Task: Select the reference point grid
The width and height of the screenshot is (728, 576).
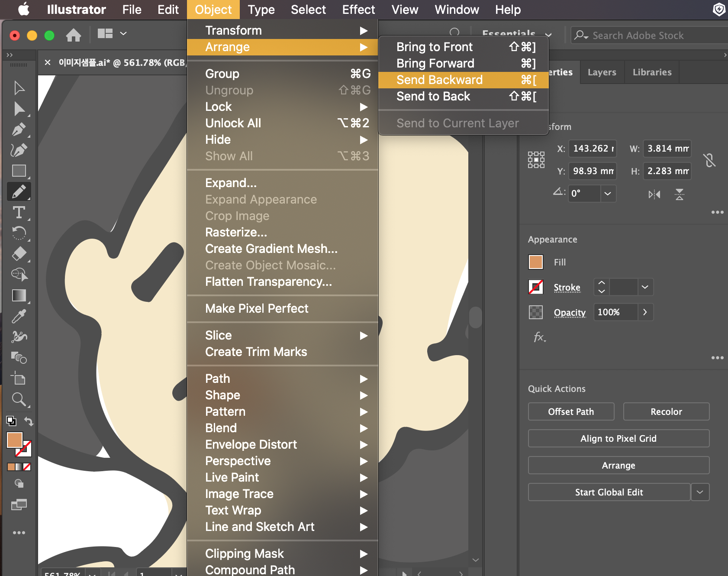Action: pyautogui.click(x=536, y=160)
